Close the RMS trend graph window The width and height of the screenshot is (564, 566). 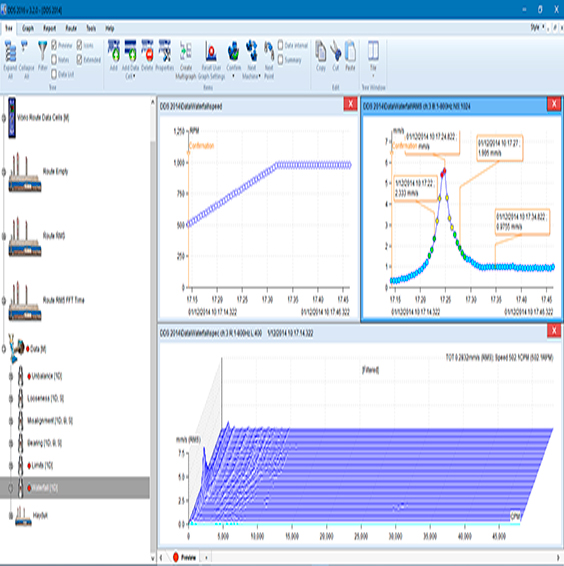554,104
